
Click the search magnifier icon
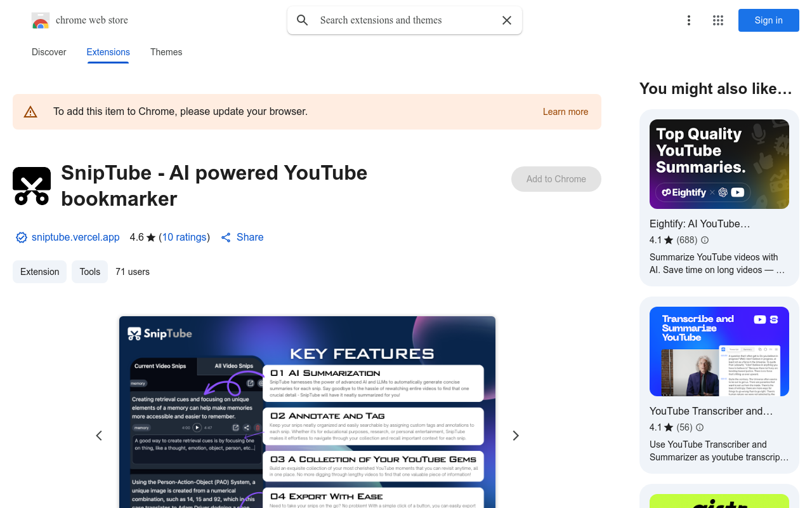tap(303, 20)
